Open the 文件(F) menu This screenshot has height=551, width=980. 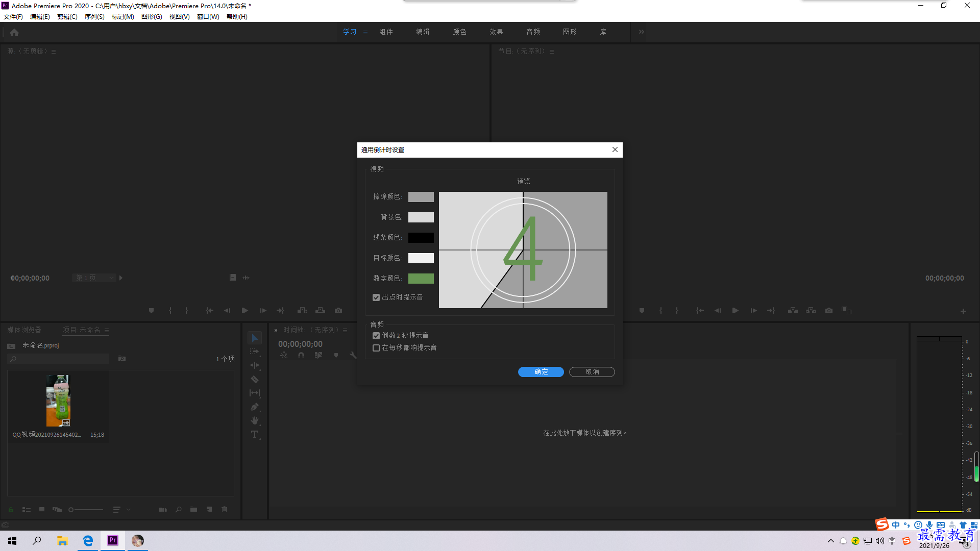(x=13, y=17)
